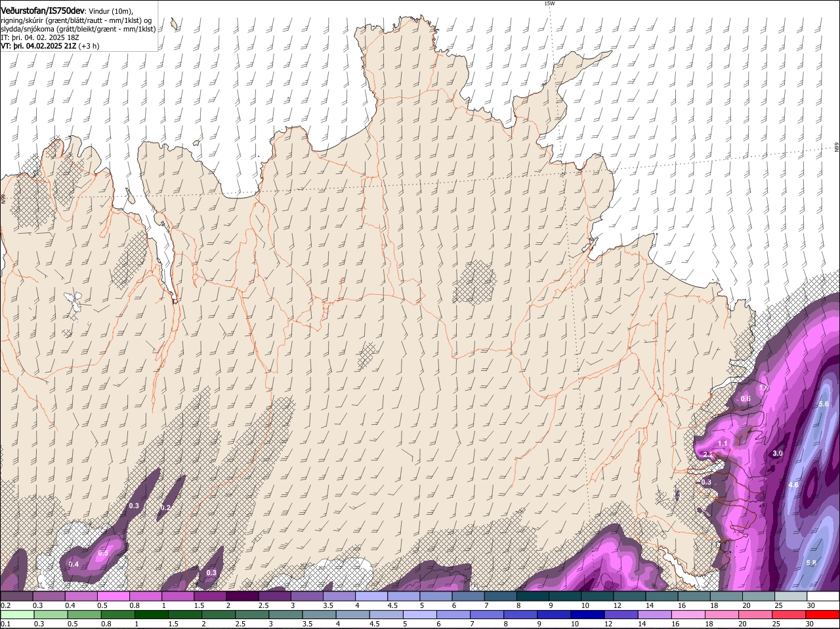
Task: Select lower legend swatch starting at 2.5
Action: point(253,615)
